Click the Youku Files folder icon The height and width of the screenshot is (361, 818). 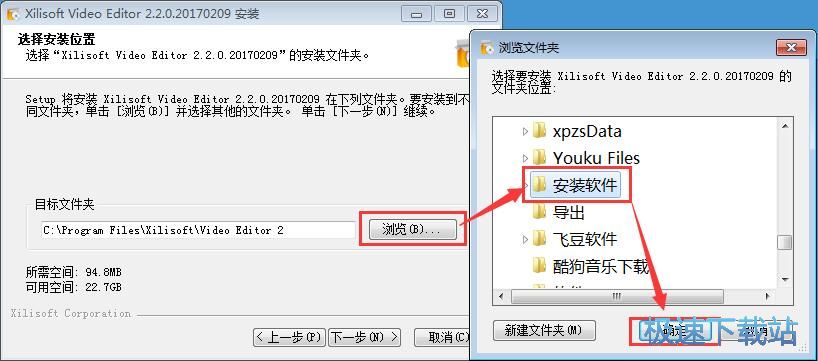pos(539,157)
